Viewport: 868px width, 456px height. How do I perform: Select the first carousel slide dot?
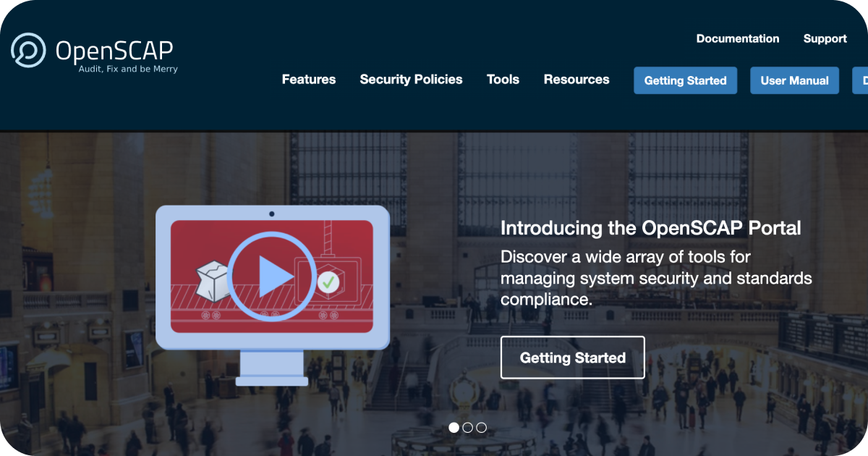click(454, 428)
